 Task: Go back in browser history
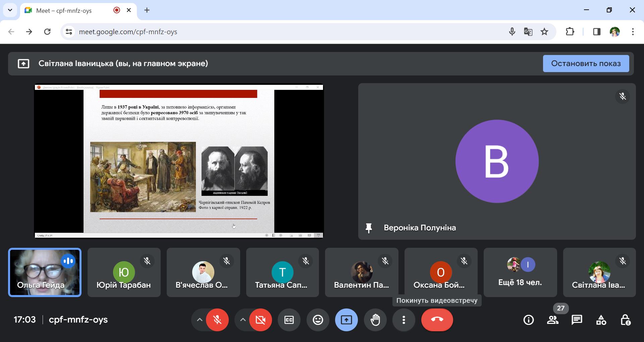[x=11, y=32]
